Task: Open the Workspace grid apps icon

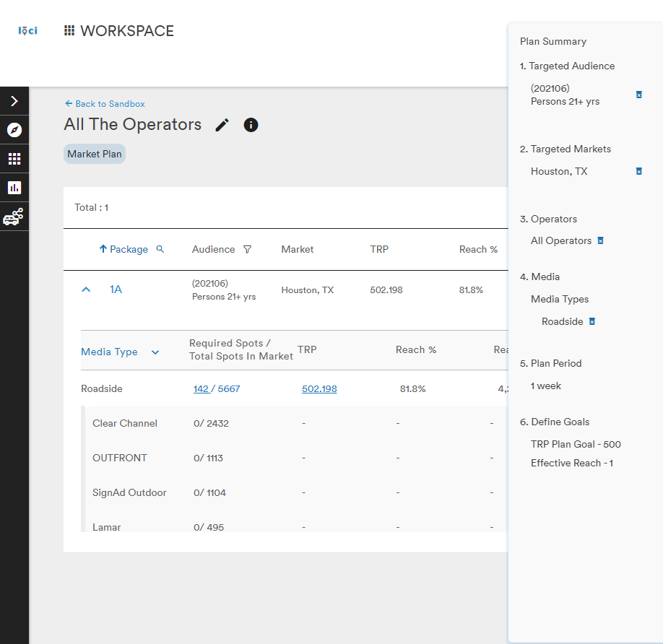Action: (69, 30)
